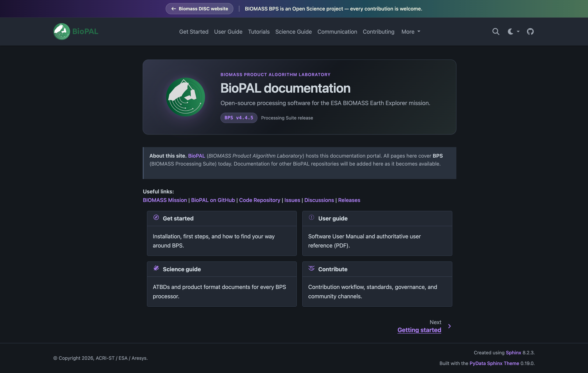
Task: Open the Discussions link
Action: point(319,200)
